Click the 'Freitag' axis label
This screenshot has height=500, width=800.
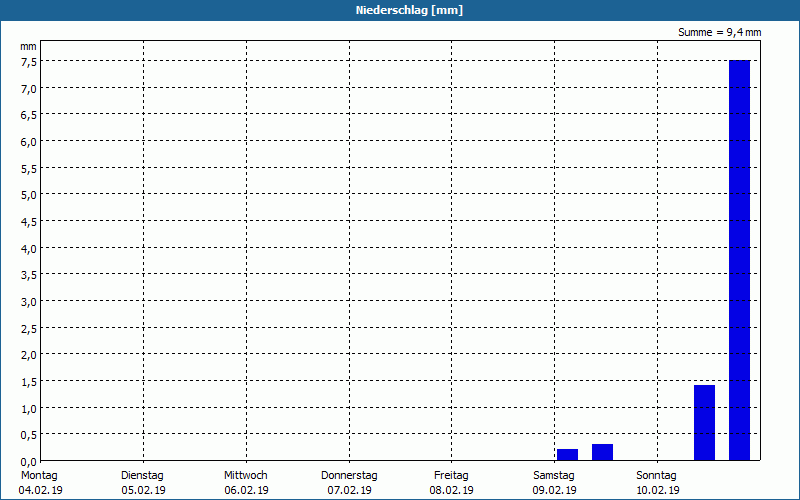click(x=451, y=475)
